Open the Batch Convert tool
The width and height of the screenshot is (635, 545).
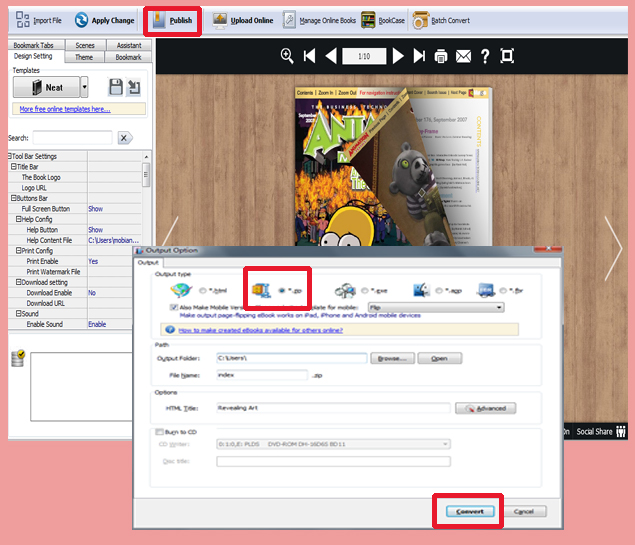tap(441, 20)
